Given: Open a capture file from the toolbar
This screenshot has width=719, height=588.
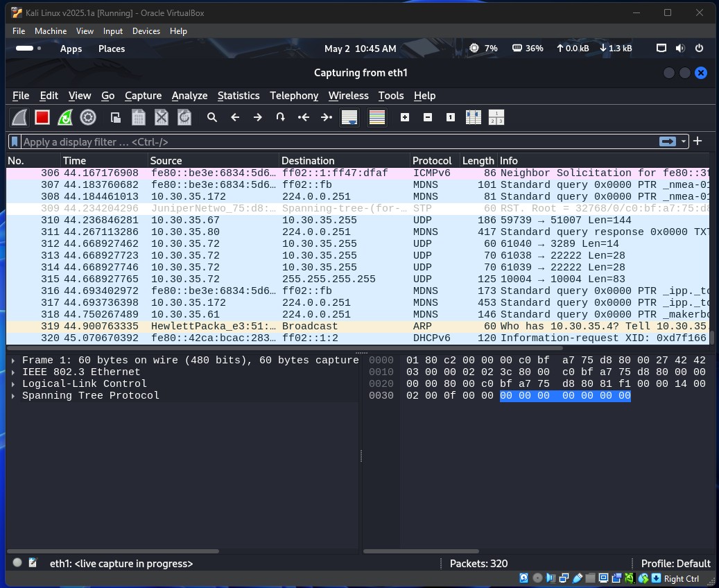Looking at the screenshot, I should click(x=116, y=118).
